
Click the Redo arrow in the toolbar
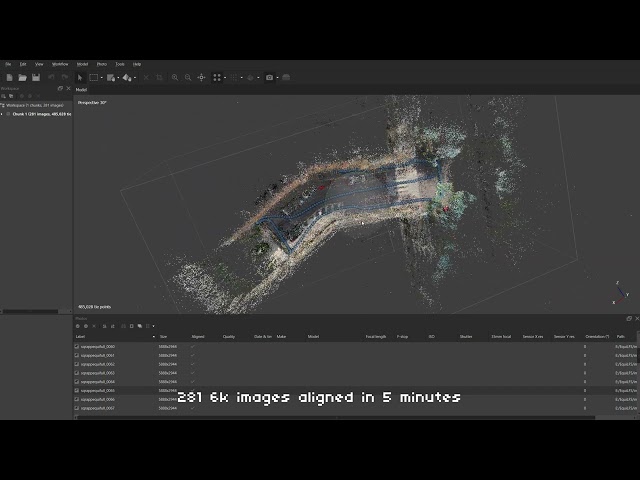pyautogui.click(x=64, y=77)
